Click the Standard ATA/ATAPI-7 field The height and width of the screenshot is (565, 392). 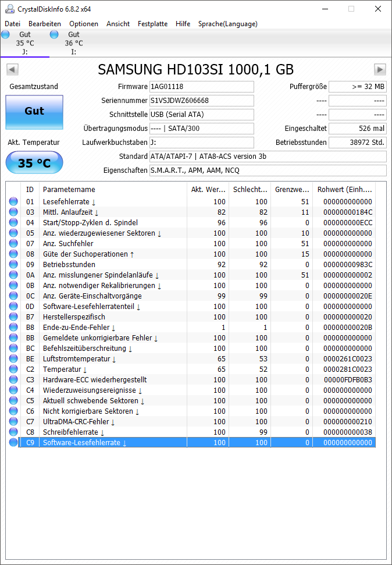point(268,157)
